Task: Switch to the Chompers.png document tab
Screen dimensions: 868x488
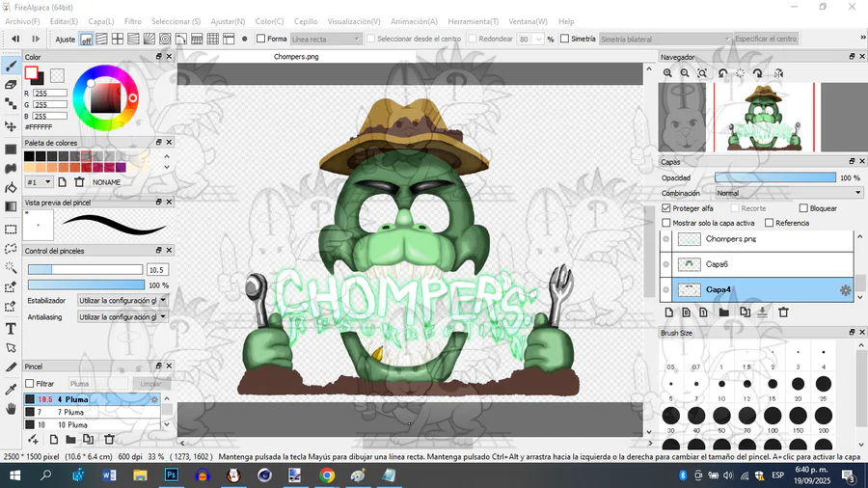Action: (x=296, y=57)
